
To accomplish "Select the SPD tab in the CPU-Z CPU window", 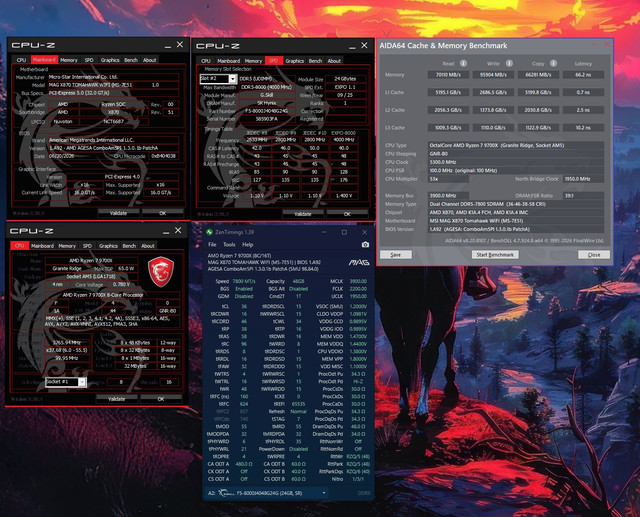I will pyautogui.click(x=87, y=246).
